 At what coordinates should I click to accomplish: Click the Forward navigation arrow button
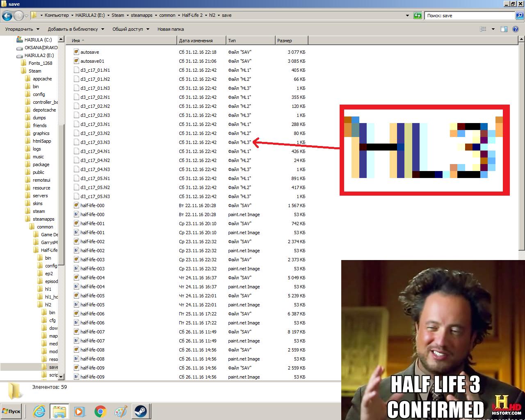18,16
